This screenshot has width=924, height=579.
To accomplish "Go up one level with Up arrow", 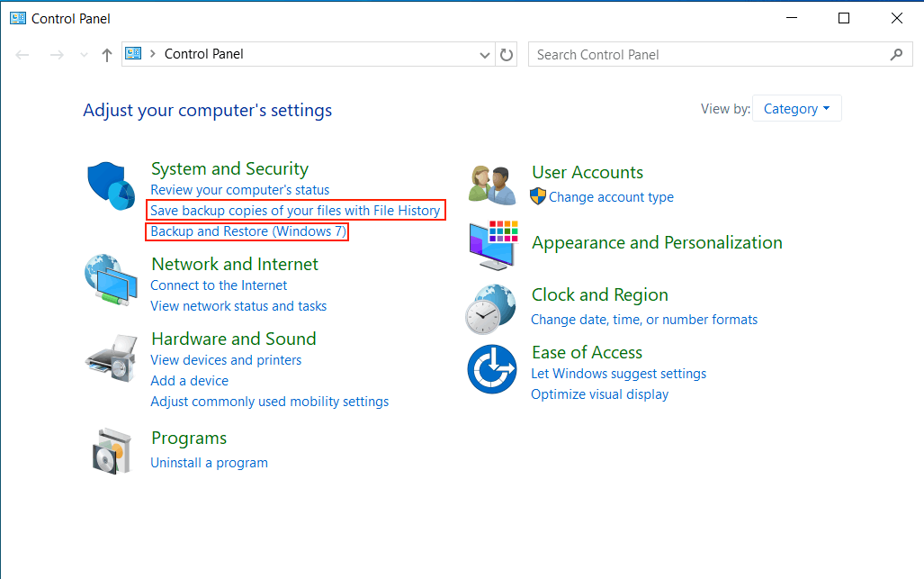I will [107, 55].
